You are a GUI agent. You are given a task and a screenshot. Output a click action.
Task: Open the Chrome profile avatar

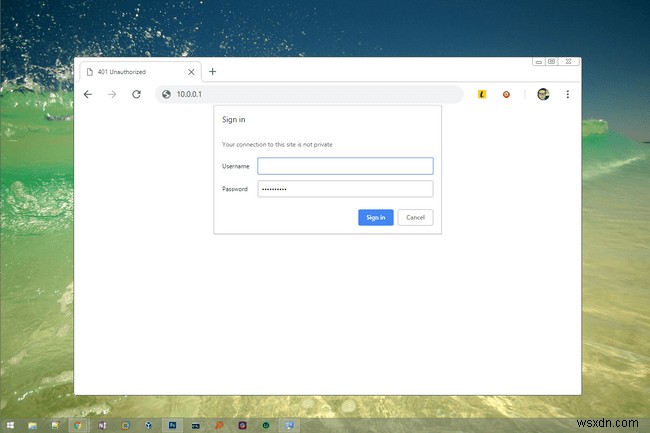tap(543, 94)
